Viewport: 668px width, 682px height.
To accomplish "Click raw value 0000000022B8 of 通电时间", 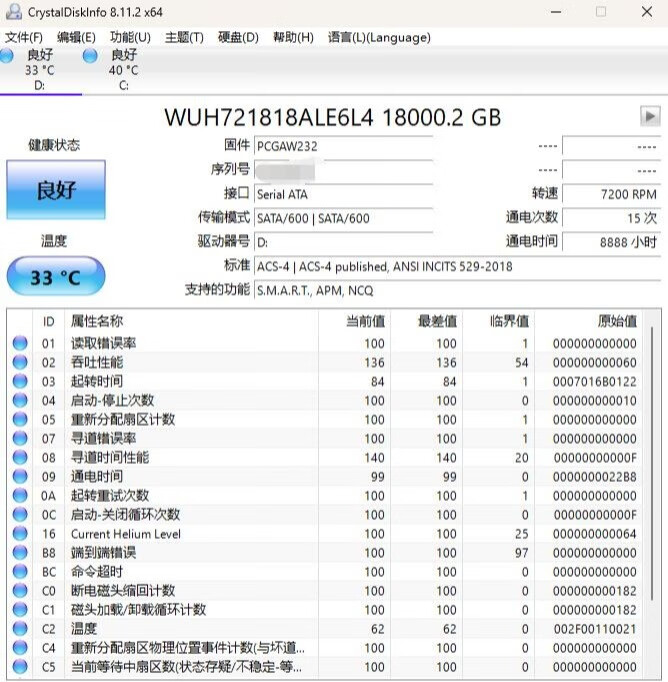I will tap(595, 477).
